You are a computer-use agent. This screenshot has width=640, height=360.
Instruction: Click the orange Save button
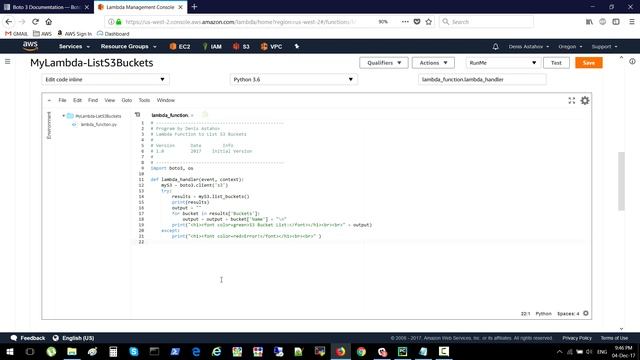589,63
